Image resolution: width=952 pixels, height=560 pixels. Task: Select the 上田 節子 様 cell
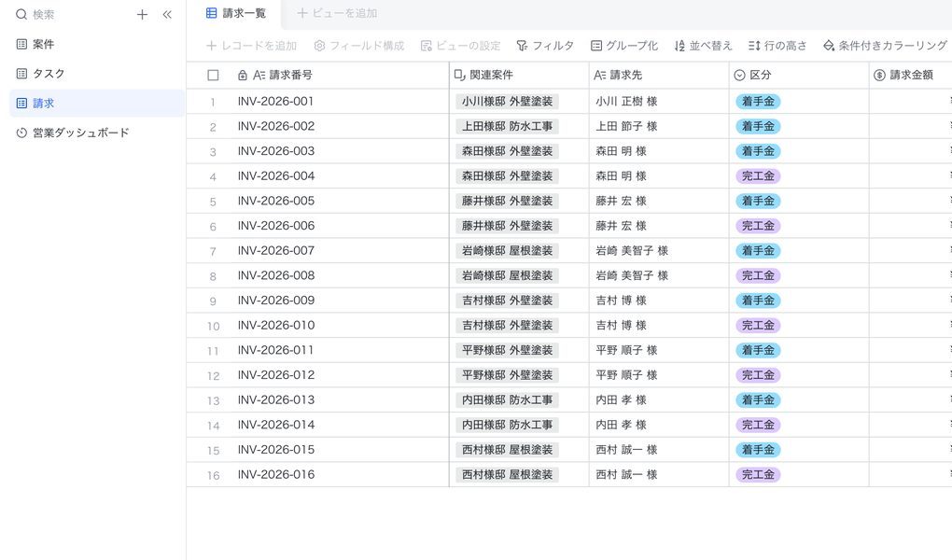659,126
